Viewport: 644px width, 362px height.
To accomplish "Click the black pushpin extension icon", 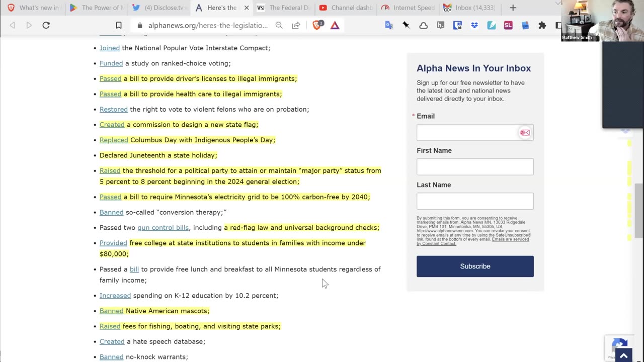I will (x=406, y=25).
